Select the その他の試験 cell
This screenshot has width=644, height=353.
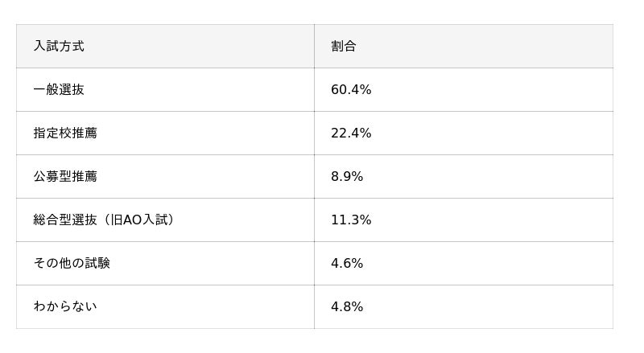click(x=72, y=264)
